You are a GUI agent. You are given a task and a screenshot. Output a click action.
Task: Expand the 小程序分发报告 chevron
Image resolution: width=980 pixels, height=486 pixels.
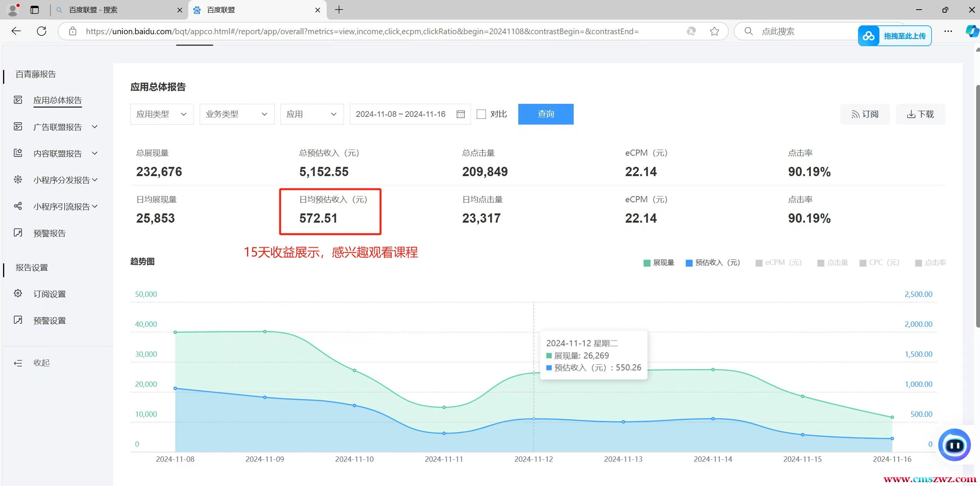(95, 180)
